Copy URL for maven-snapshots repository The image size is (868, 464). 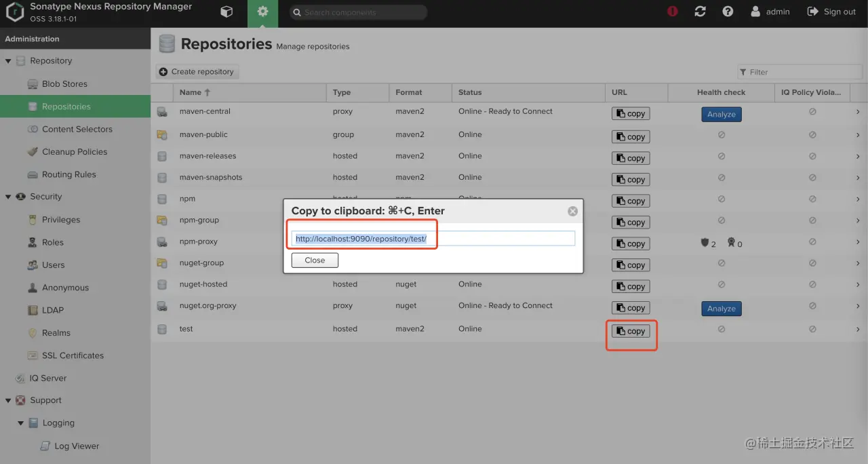(630, 180)
